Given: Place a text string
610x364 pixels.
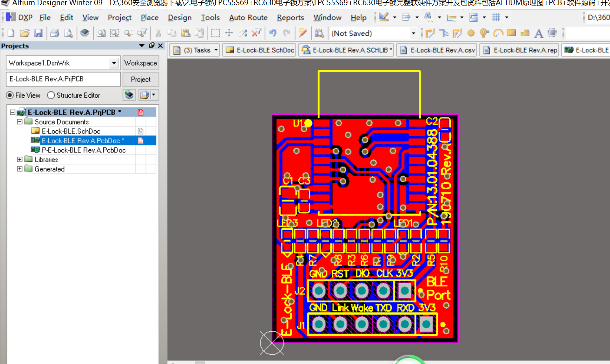Looking at the screenshot, I should (538, 33).
